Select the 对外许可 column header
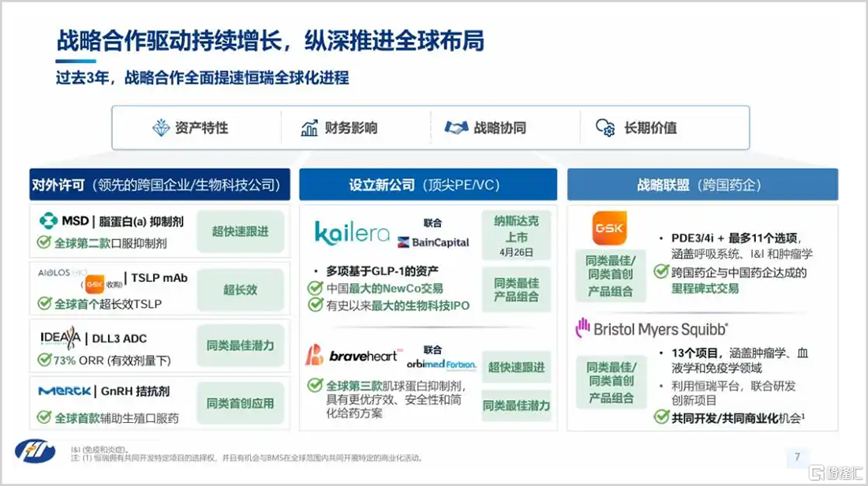The width and height of the screenshot is (868, 486). 159,185
